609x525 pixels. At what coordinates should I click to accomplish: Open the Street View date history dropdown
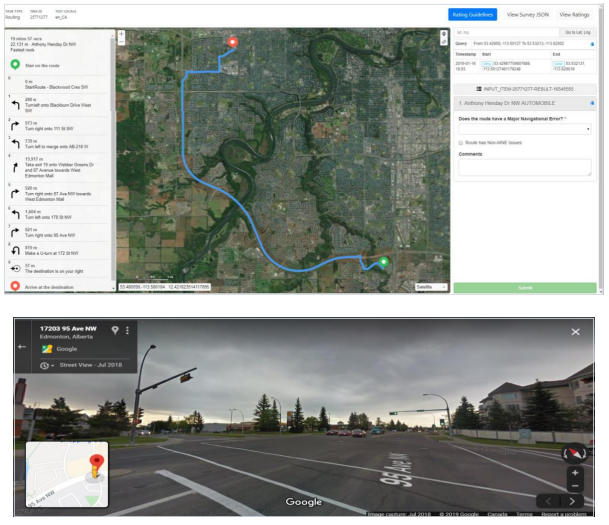[47, 365]
